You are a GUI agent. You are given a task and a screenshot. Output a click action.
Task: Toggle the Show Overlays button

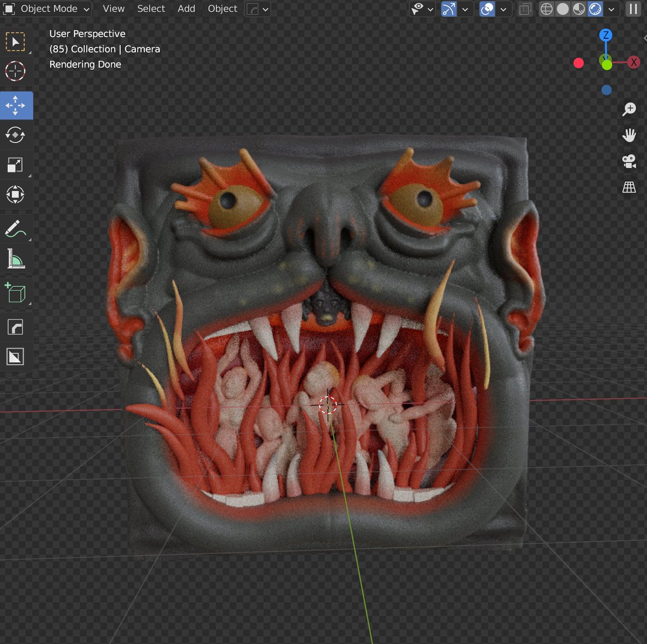coord(487,9)
